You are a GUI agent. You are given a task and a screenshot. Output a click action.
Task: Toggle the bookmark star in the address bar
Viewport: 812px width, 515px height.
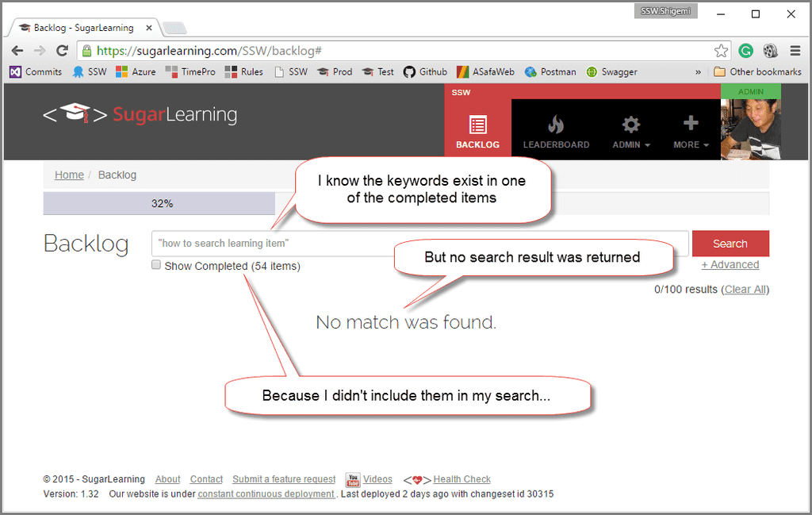click(x=722, y=50)
